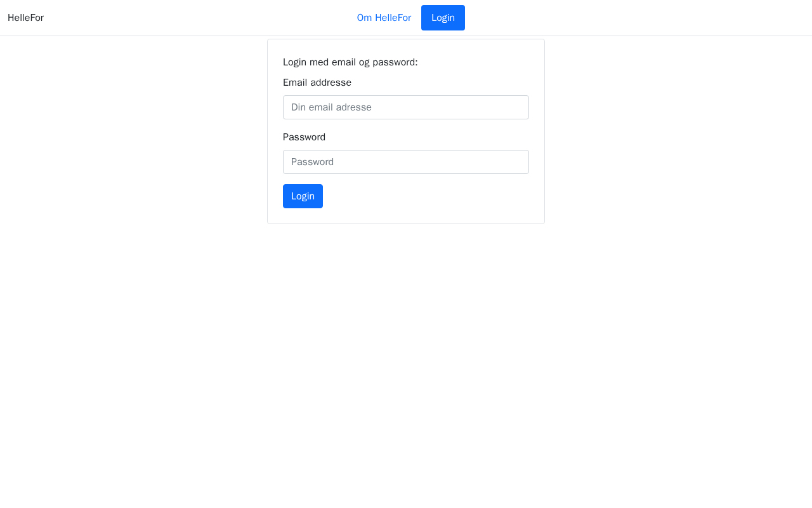Click the 'Din email adresse' placeholder text

coord(331,107)
